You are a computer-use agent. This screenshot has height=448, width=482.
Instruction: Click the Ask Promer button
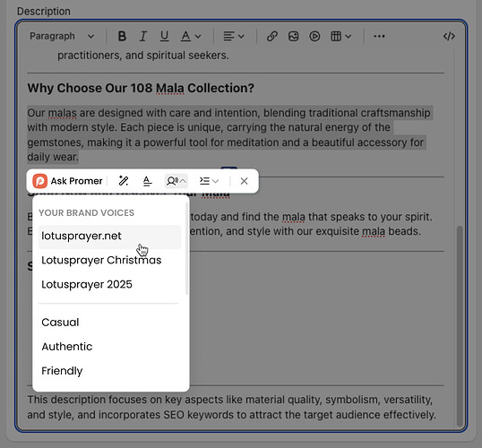pyautogui.click(x=67, y=181)
